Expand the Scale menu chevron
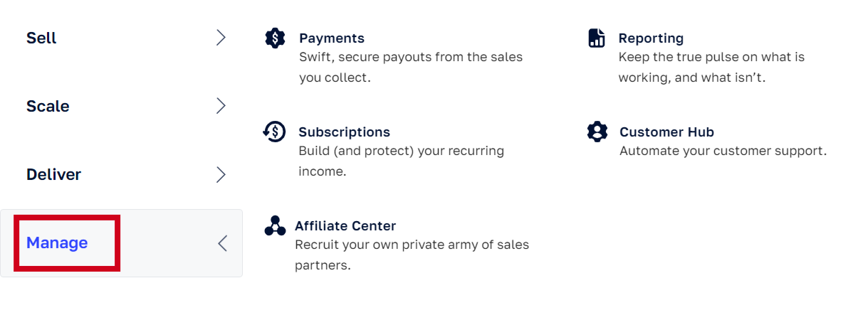Viewport: 868px width, 310px height. tap(221, 107)
